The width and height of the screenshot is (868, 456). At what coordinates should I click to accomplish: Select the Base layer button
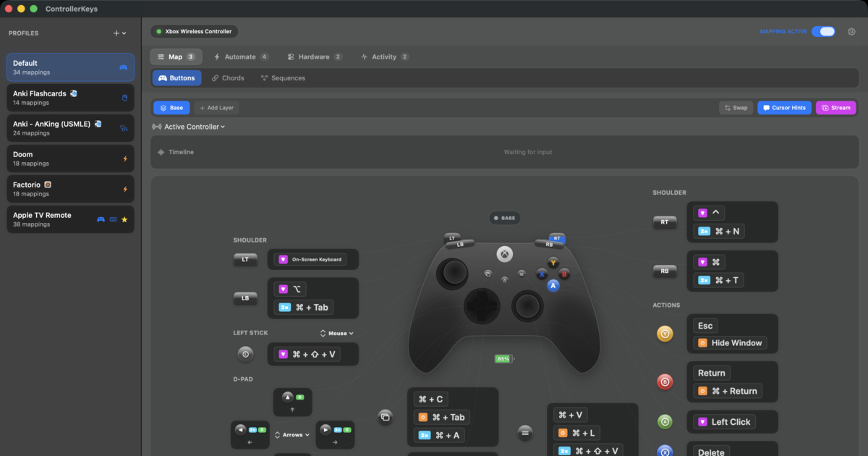click(x=171, y=108)
